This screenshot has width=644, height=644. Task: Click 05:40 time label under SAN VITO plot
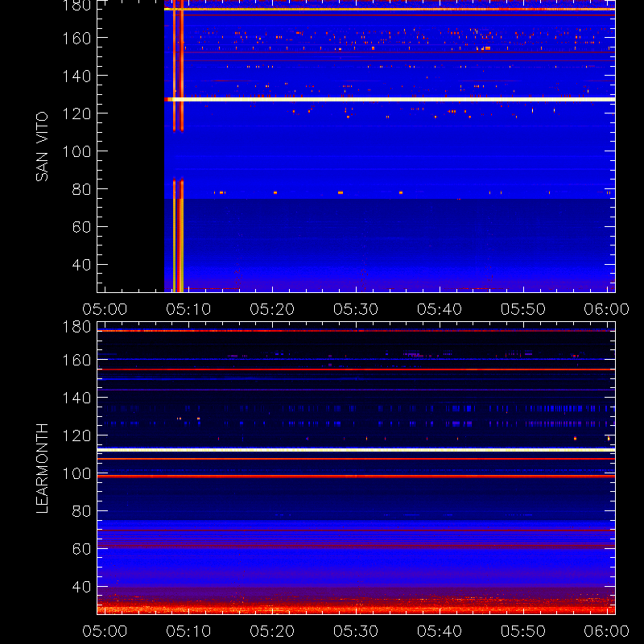440,309
